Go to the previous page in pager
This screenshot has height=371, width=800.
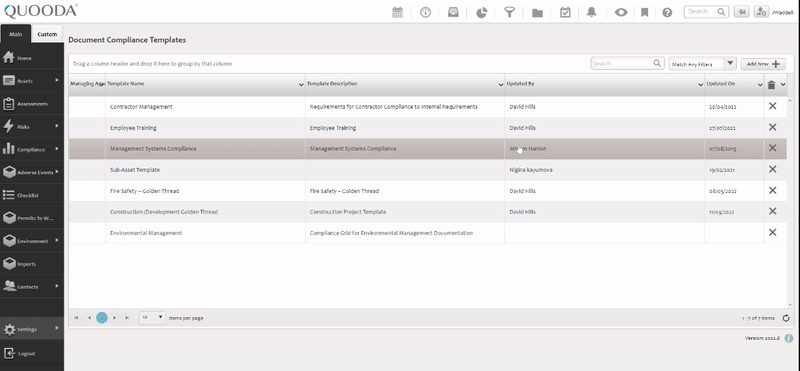(89, 317)
